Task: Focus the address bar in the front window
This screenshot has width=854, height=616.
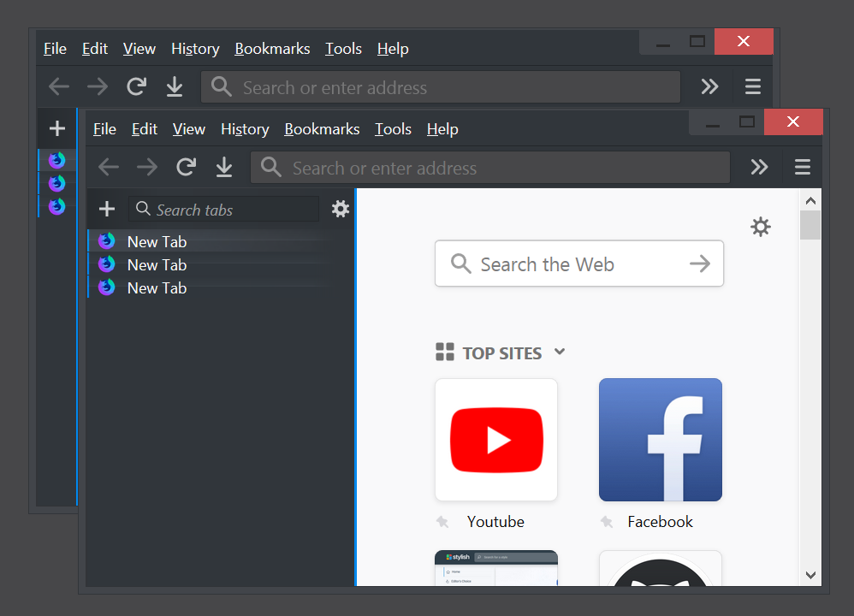Action: click(490, 167)
